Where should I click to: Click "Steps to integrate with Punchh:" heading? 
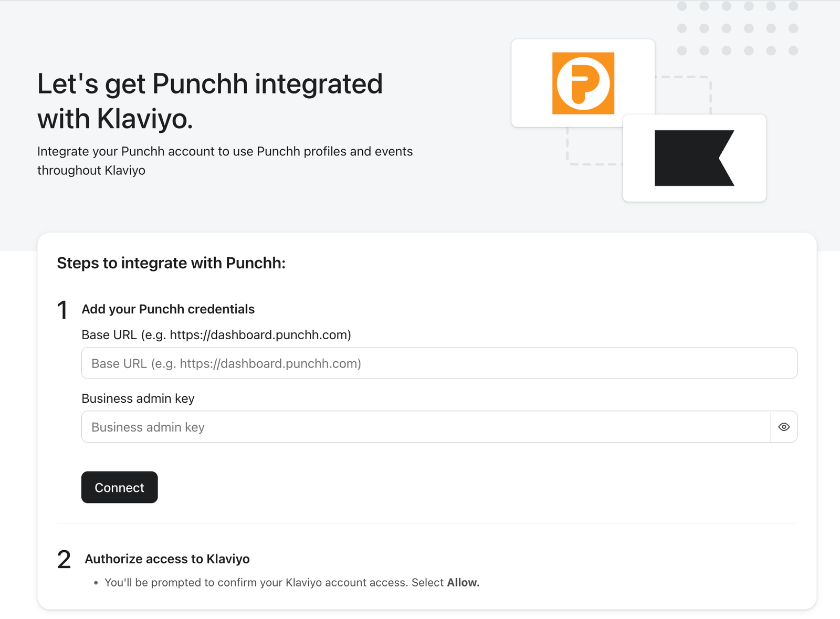[171, 263]
